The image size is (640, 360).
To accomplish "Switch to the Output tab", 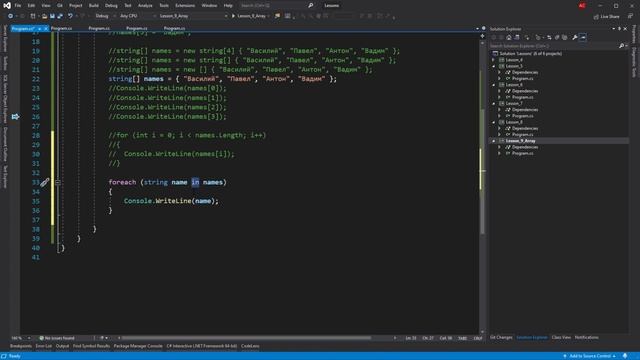I will pos(62,346).
